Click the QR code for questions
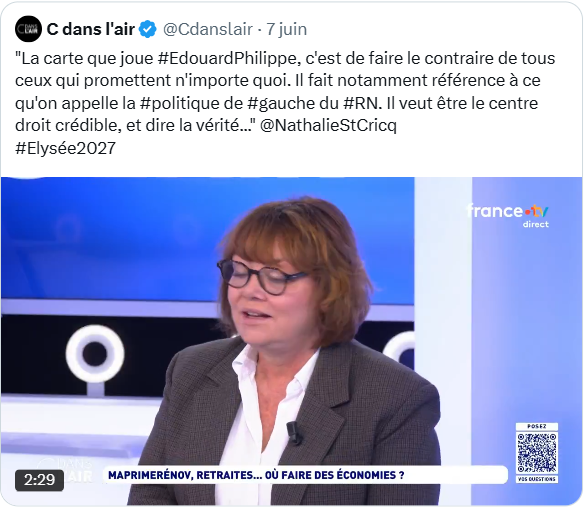Screen dimensions: 587x510 [537, 452]
